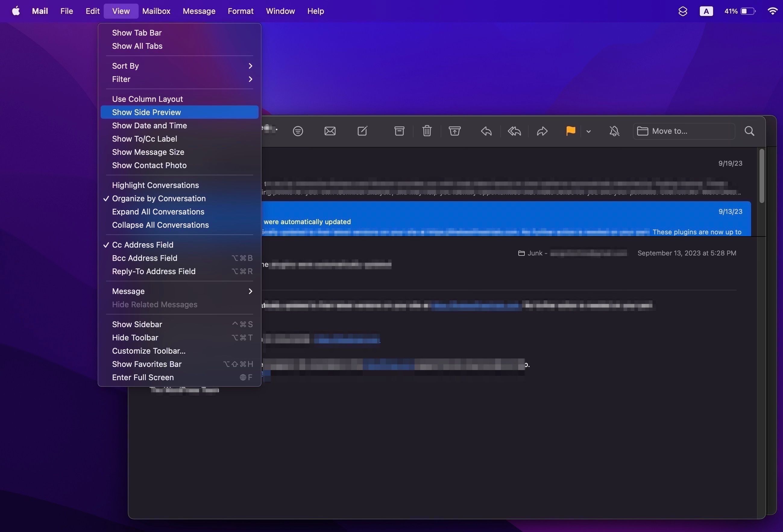Mute the conversation using the bell icon
This screenshot has width=783, height=532.
[x=614, y=131]
